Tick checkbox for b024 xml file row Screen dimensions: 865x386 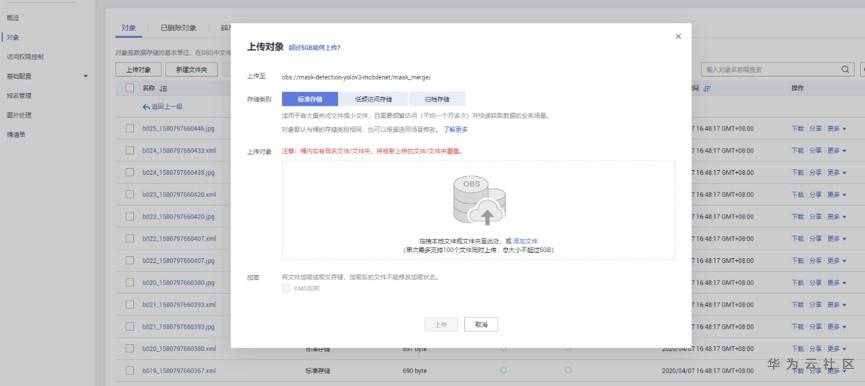point(130,150)
